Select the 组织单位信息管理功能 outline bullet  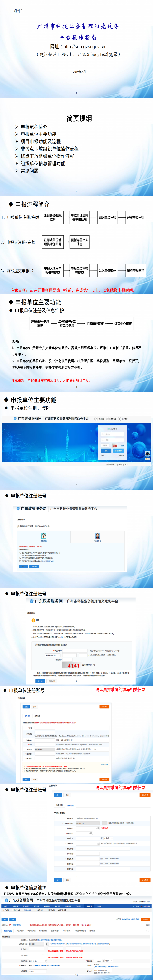(x=43, y=164)
